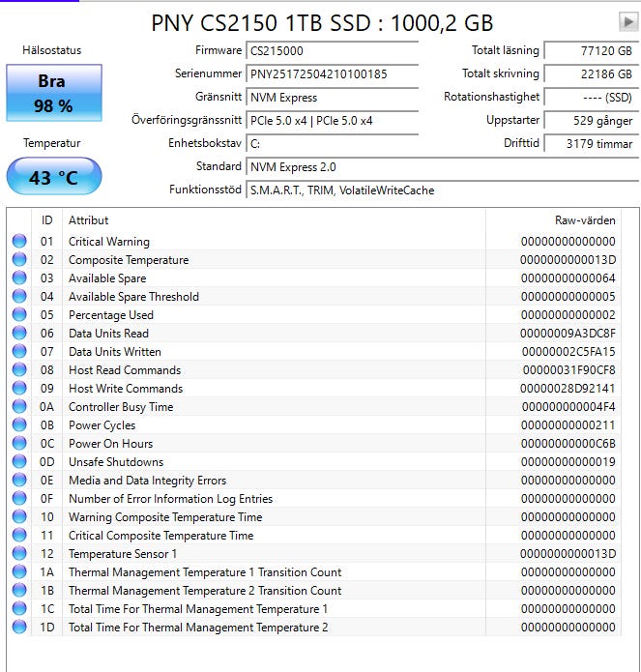Click raw value 00000002C5FA15
Image resolution: width=641 pixels, height=672 pixels.
click(568, 351)
